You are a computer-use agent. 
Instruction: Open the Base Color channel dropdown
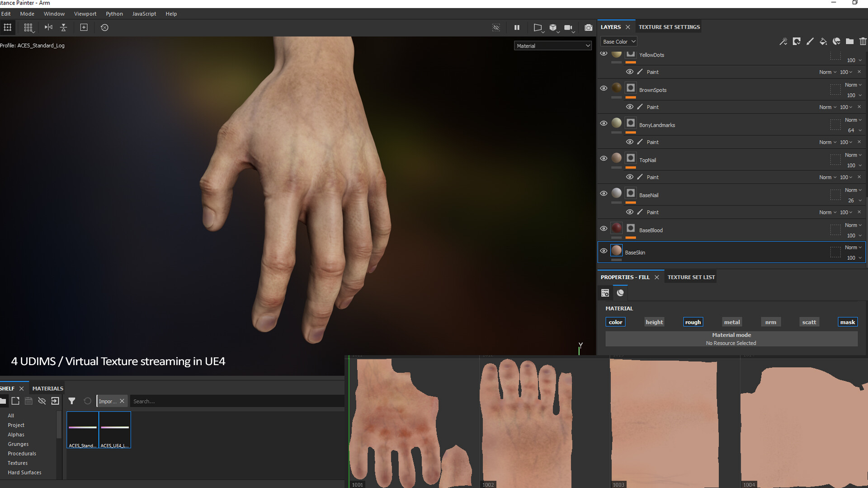click(618, 41)
